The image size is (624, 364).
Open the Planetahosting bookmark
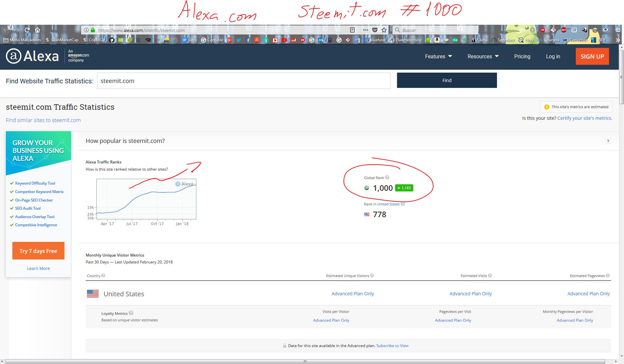(x=405, y=40)
